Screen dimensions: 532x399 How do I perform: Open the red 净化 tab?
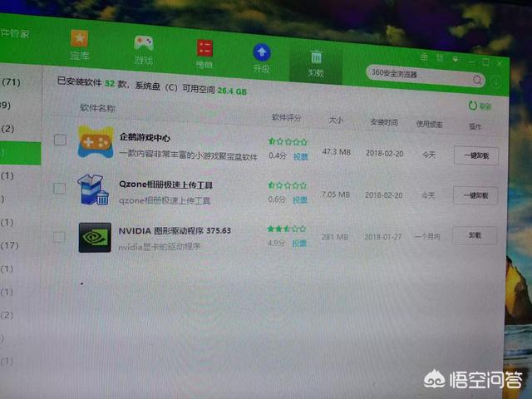pos(204,54)
